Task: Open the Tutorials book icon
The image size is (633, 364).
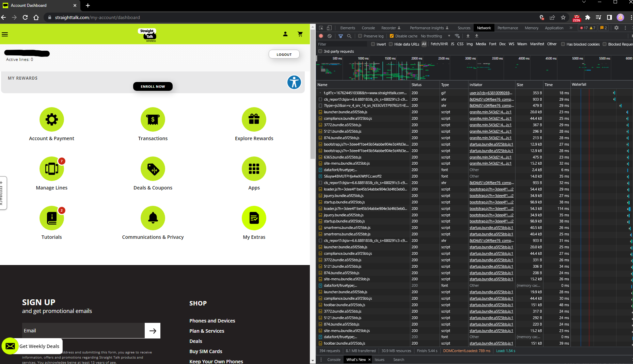Action: pyautogui.click(x=52, y=218)
